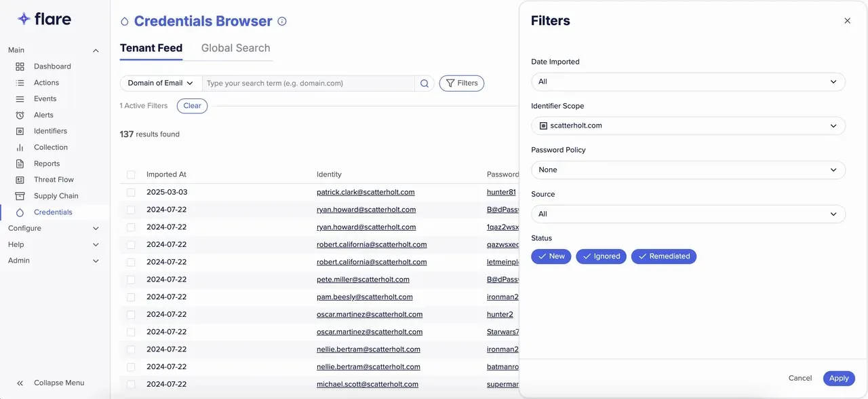
Task: Click the Collection bar chart icon
Action: [20, 147]
